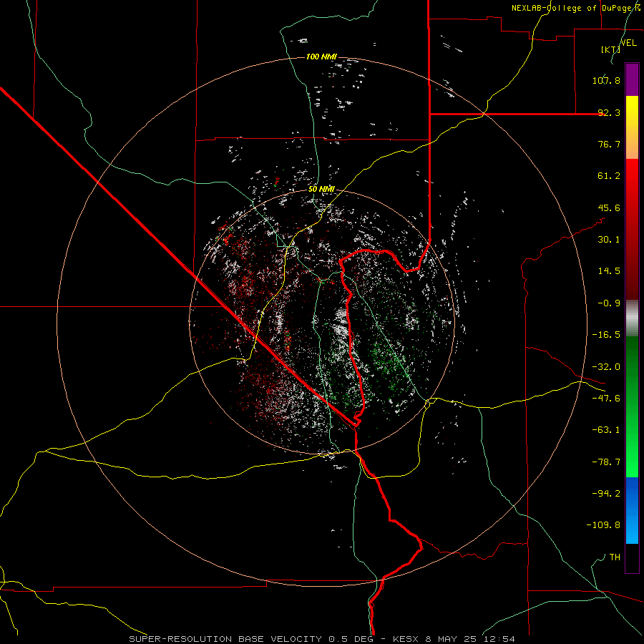Screen dimensions: 644x644
Task: Click the 61.2 scale value
Action: click(609, 176)
